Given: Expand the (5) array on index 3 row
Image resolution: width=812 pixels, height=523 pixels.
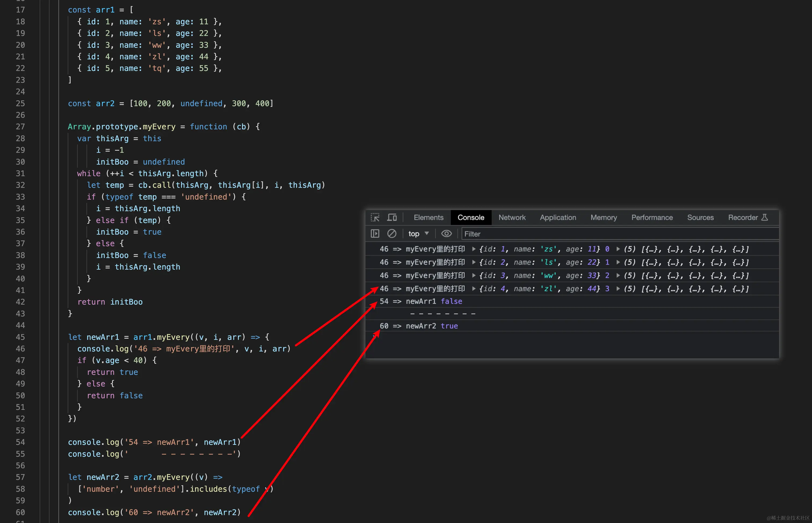Looking at the screenshot, I should (x=618, y=289).
